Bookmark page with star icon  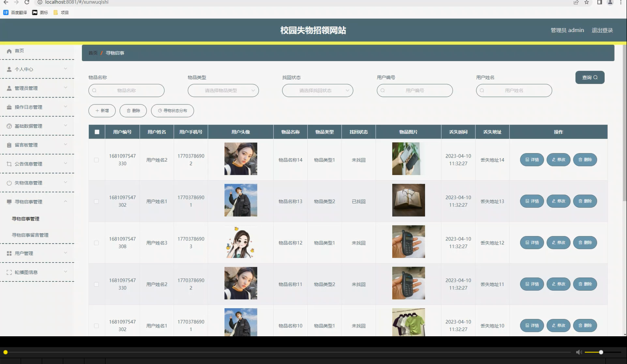tap(586, 2)
